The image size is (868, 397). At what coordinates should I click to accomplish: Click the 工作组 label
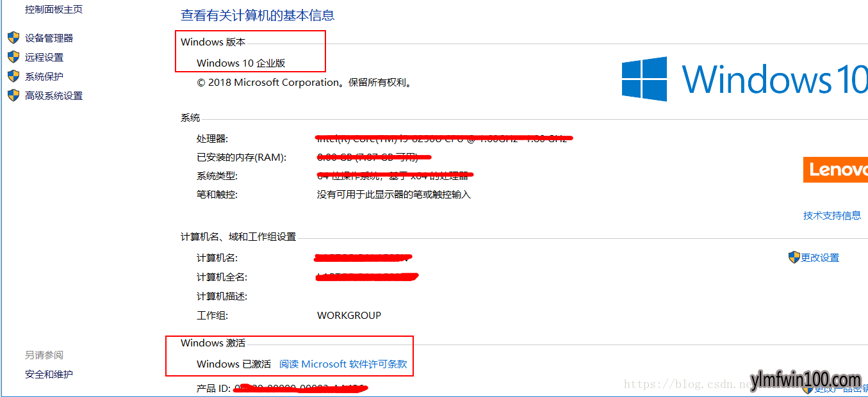pos(212,315)
